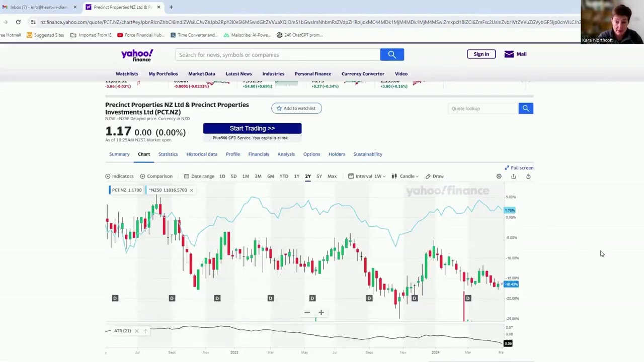Open the Mail envelope icon
This screenshot has width=644, height=362.
click(509, 54)
